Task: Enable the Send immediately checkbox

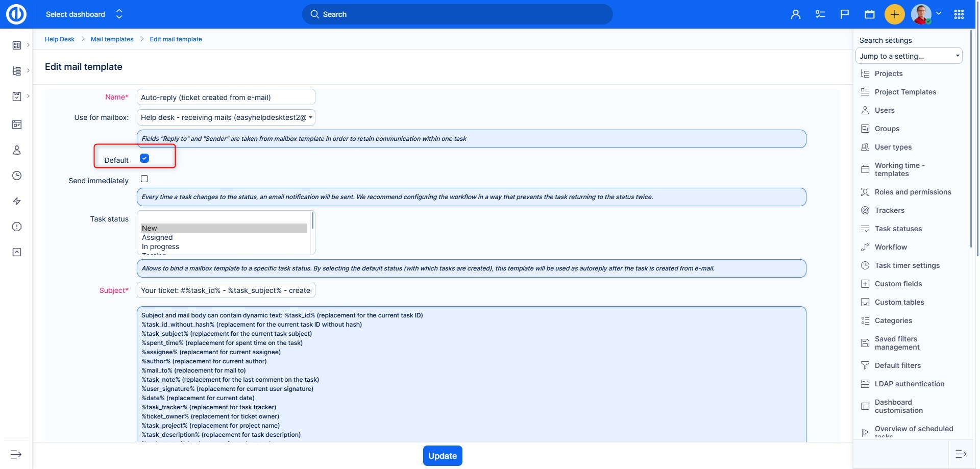Action: 144,179
